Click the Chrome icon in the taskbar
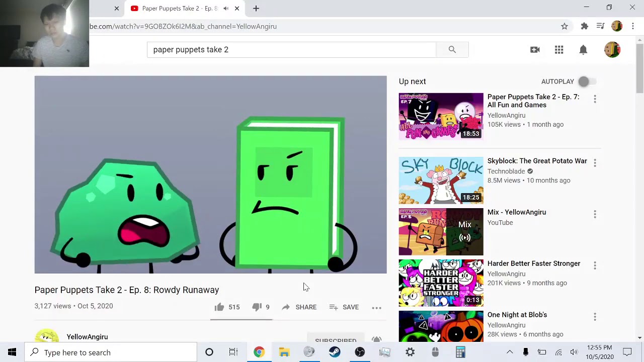644x362 pixels. coord(259,352)
